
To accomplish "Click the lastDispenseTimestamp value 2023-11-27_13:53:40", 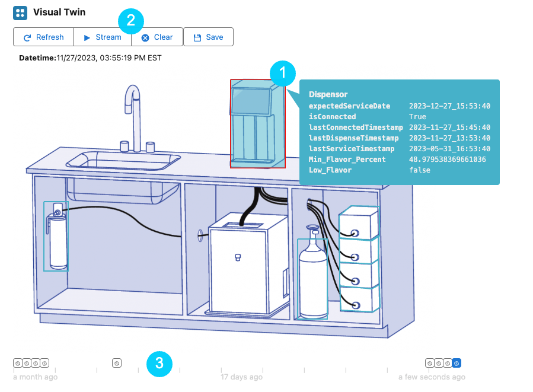I will (449, 138).
